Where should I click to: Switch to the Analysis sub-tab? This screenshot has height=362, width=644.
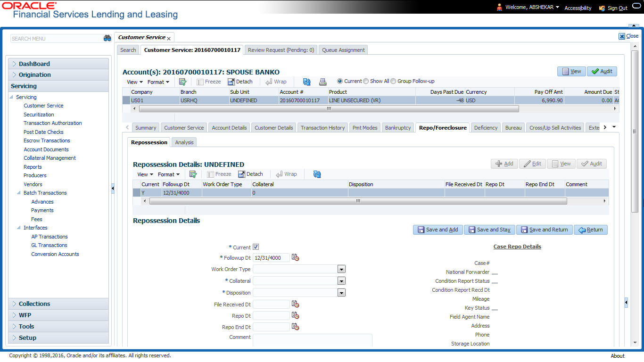click(x=184, y=142)
